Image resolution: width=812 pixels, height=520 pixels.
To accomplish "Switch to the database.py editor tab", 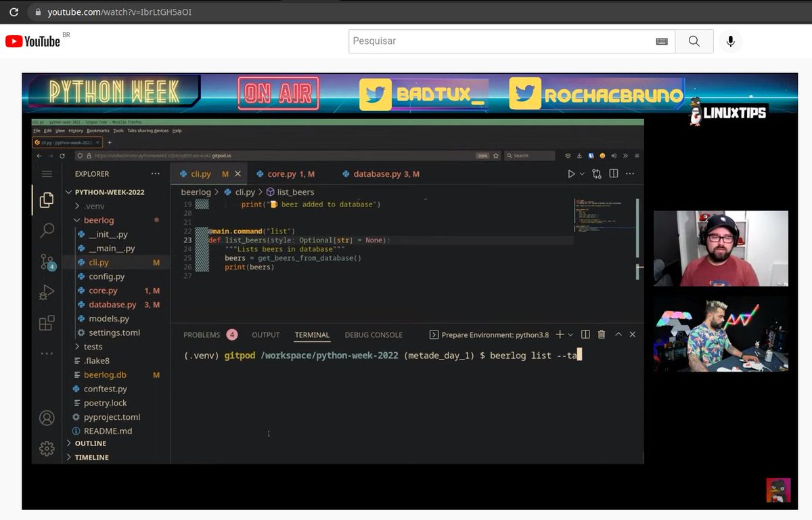I will click(x=381, y=174).
